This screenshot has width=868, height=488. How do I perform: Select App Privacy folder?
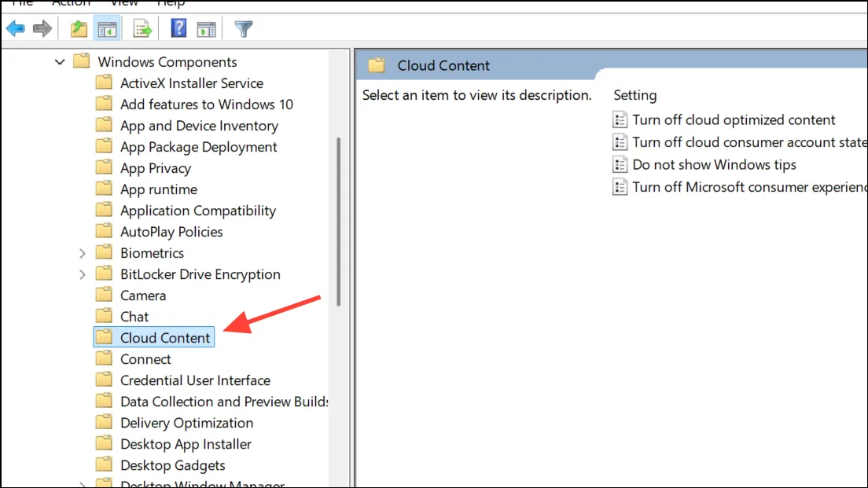tap(156, 168)
